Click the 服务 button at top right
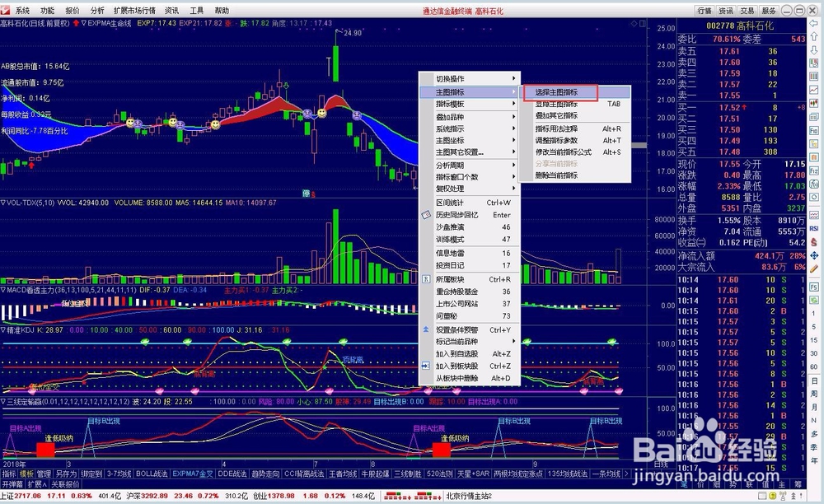Viewport: 824px width, 504px height. click(x=768, y=11)
